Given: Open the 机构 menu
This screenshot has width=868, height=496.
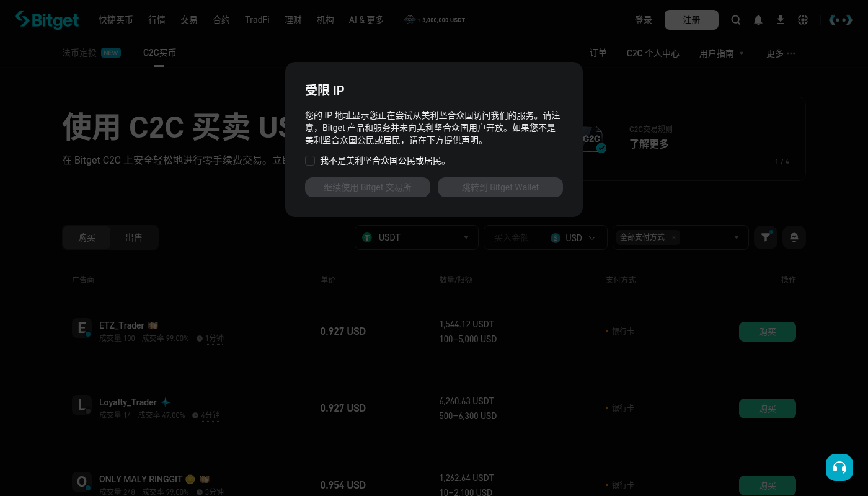Looking at the screenshot, I should (325, 20).
